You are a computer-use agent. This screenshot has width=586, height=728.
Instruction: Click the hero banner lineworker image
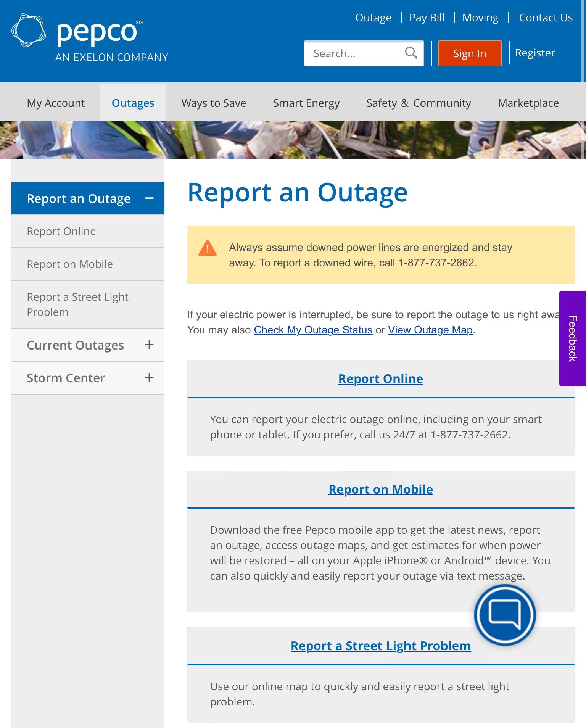click(x=293, y=140)
